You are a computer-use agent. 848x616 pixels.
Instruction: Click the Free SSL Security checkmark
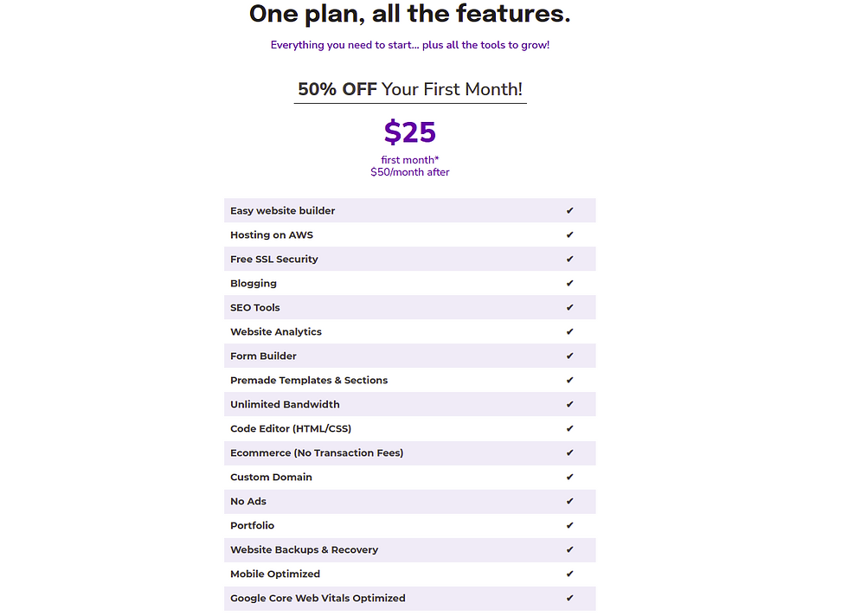pyautogui.click(x=569, y=260)
